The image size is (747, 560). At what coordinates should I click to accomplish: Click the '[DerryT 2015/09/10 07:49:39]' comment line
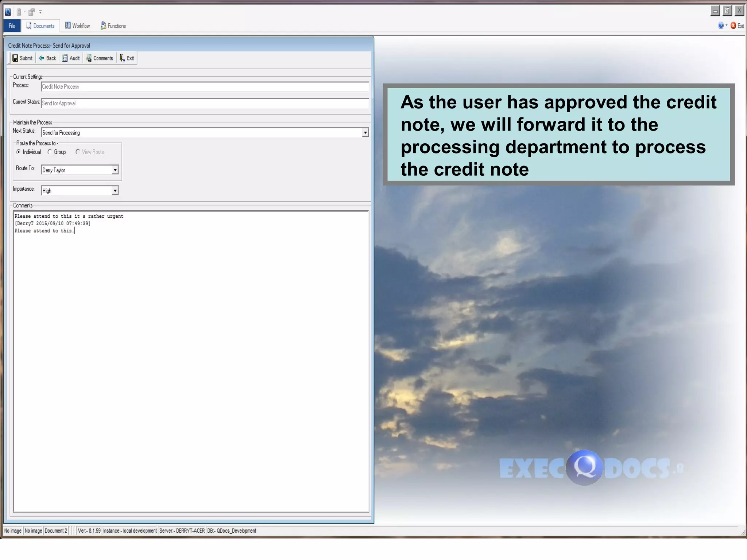(53, 223)
